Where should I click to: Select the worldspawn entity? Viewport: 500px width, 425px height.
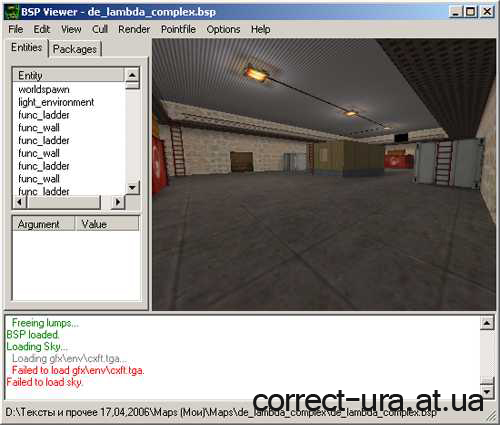44,89
